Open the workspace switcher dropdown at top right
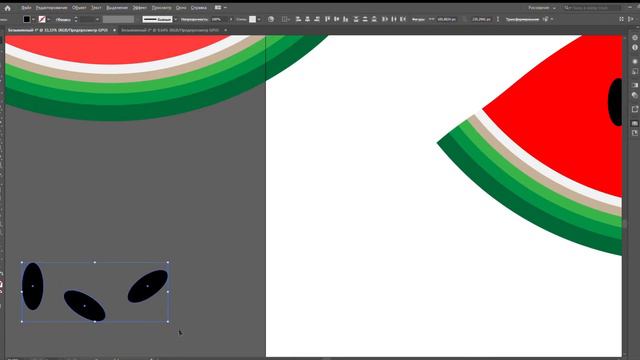The image size is (640, 360). 542,7
